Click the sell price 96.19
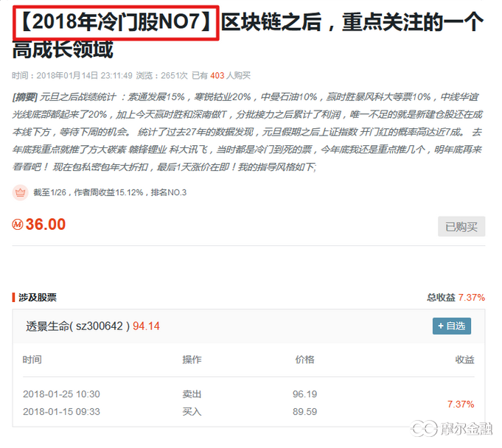This screenshot has width=502, height=448. point(304,394)
